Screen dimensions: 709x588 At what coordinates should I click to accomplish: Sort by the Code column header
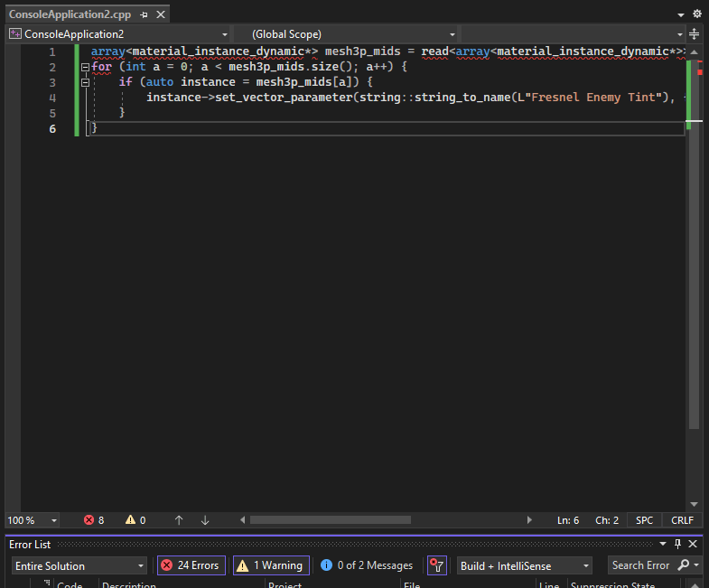pyautogui.click(x=70, y=584)
